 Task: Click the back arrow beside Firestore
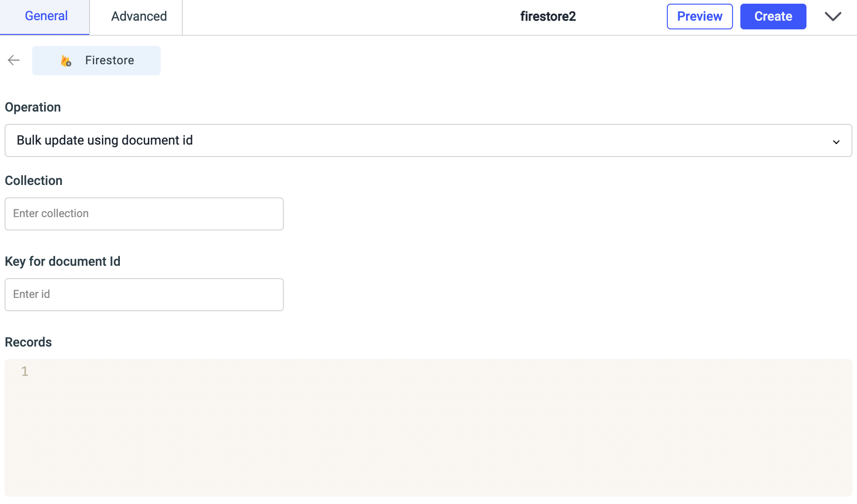pos(14,60)
